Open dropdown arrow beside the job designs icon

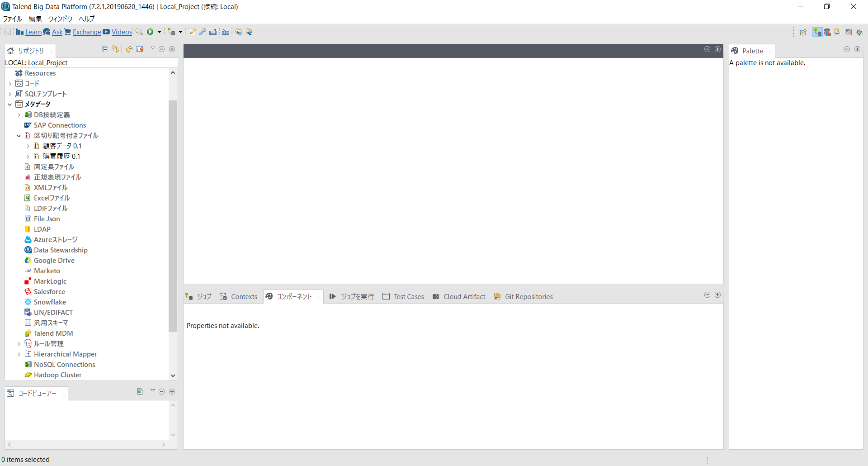(180, 32)
